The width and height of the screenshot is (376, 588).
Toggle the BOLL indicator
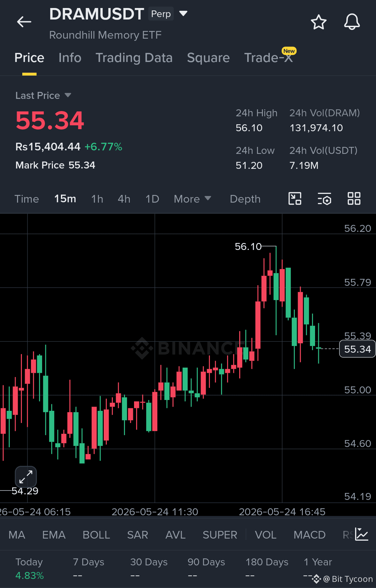pyautogui.click(x=96, y=535)
